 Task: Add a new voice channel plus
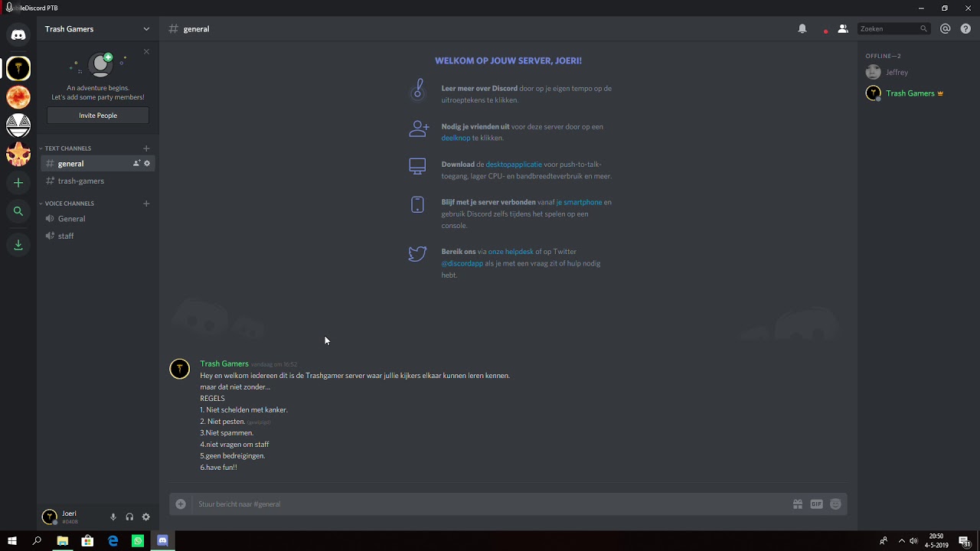[146, 204]
